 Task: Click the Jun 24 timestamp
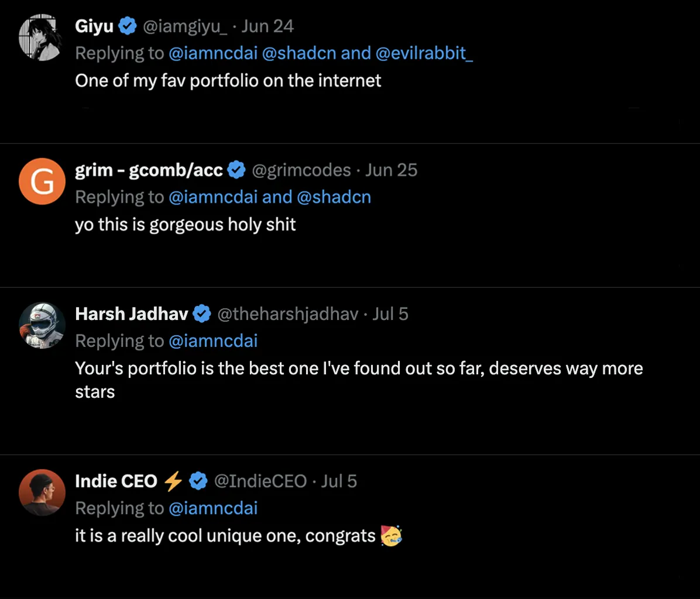[x=267, y=26]
